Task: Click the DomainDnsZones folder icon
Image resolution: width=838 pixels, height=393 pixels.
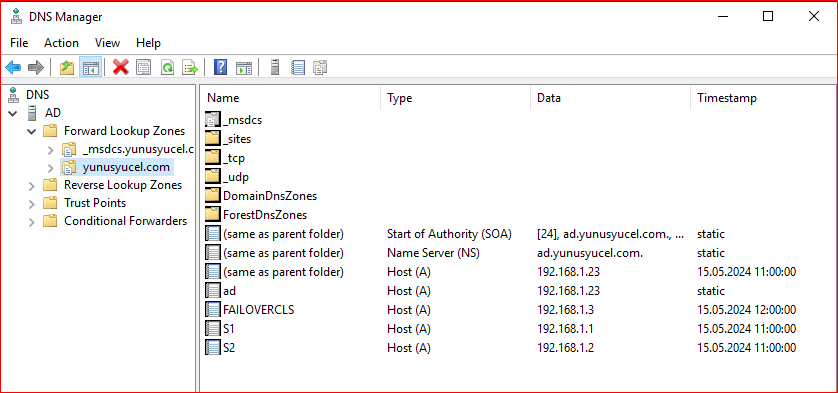Action: [x=213, y=196]
